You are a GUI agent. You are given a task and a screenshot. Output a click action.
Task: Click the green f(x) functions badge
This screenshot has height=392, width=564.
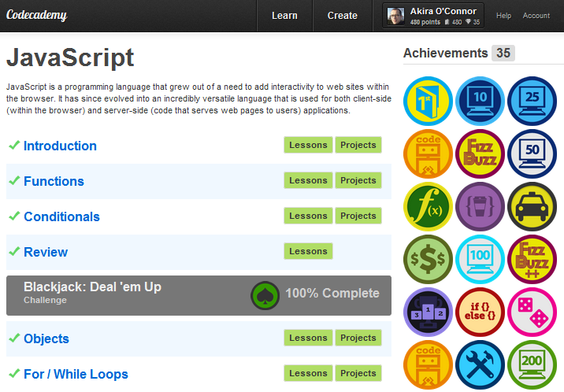tap(428, 206)
